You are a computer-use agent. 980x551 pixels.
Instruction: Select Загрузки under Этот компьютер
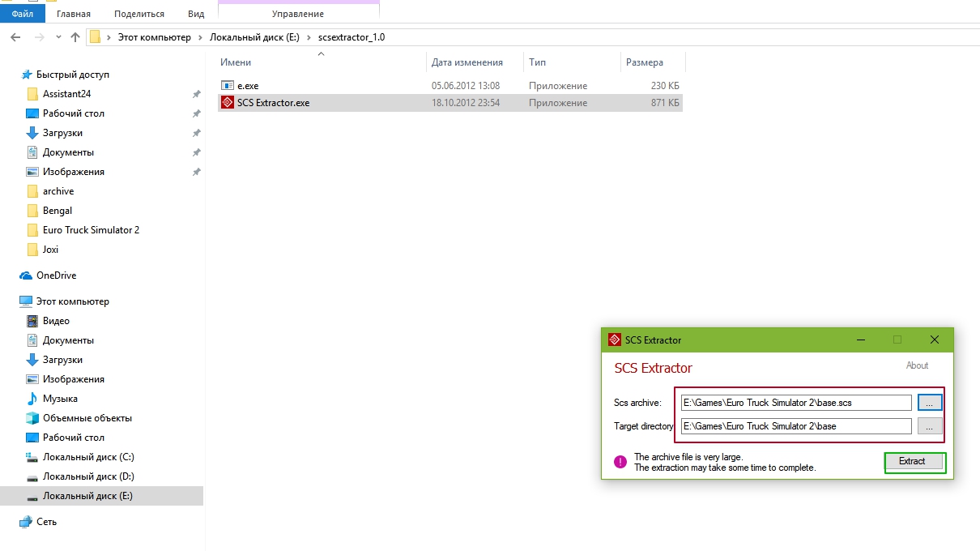click(x=62, y=360)
